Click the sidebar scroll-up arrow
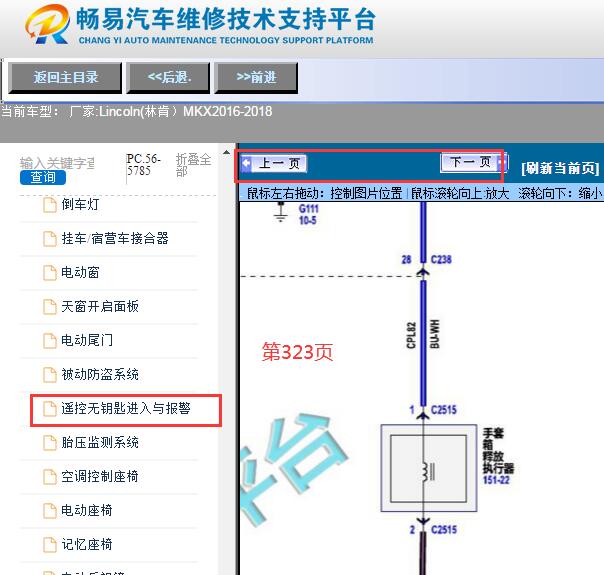This screenshot has width=604, height=575. tap(226, 153)
